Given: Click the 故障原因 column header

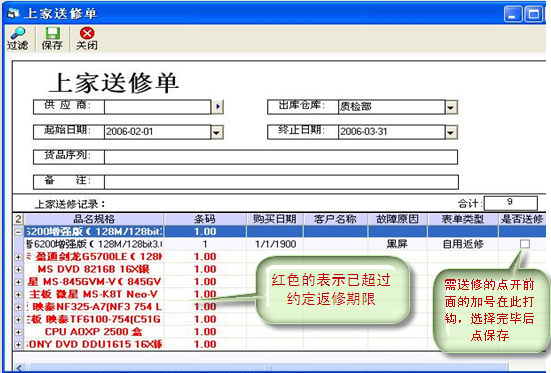Looking at the screenshot, I should pyautogui.click(x=397, y=219).
